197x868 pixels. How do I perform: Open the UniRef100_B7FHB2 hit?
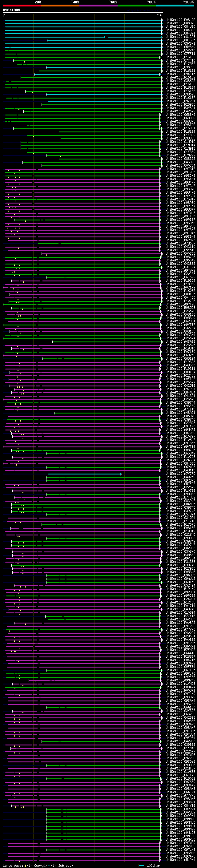pyautogui.click(x=180, y=497)
